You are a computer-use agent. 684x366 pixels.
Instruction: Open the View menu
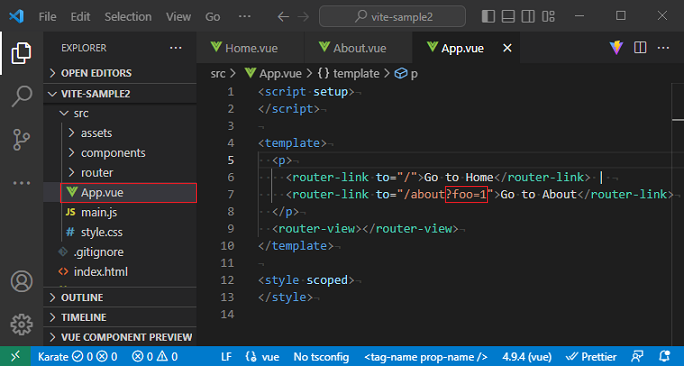pos(178,17)
